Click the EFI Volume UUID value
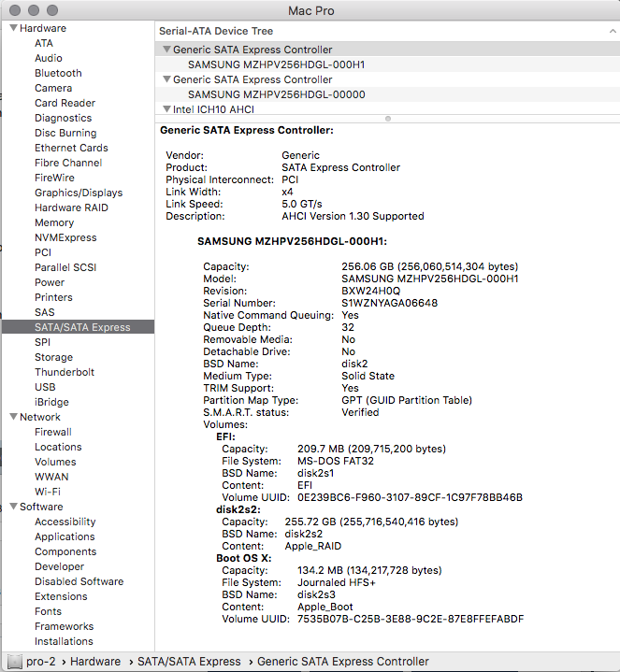 tap(410, 497)
